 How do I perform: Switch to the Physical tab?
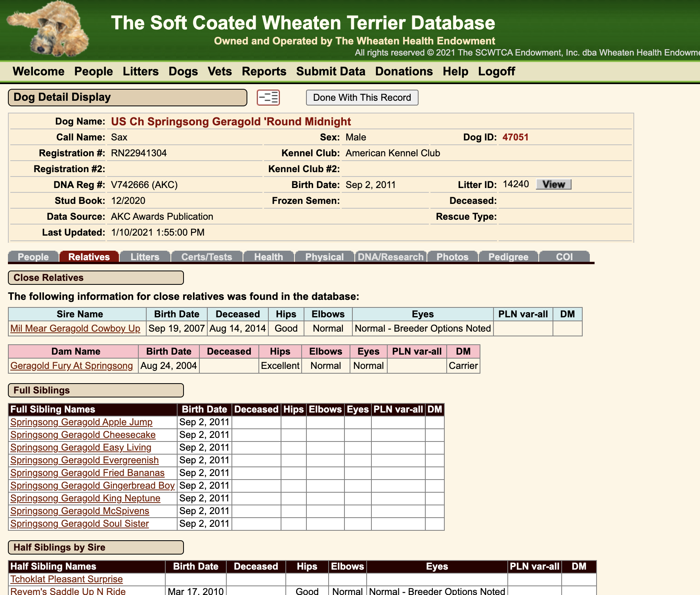[x=325, y=257]
